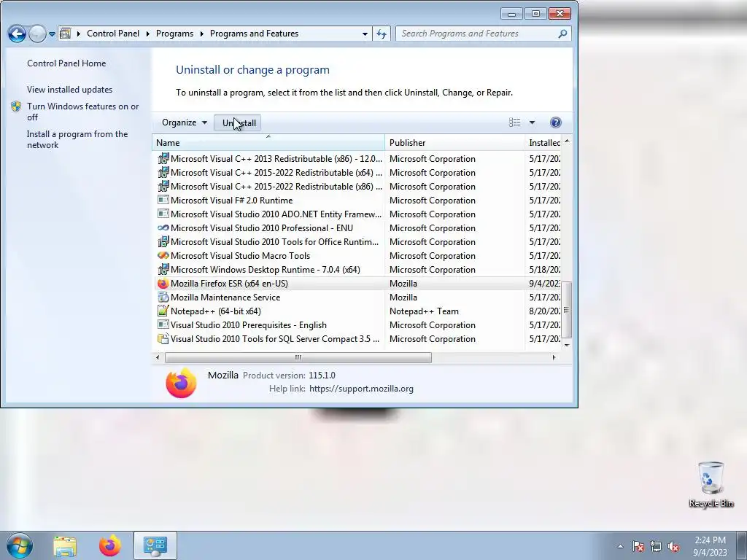
Task: Select Programs and Features breadcrumb
Action: point(254,34)
